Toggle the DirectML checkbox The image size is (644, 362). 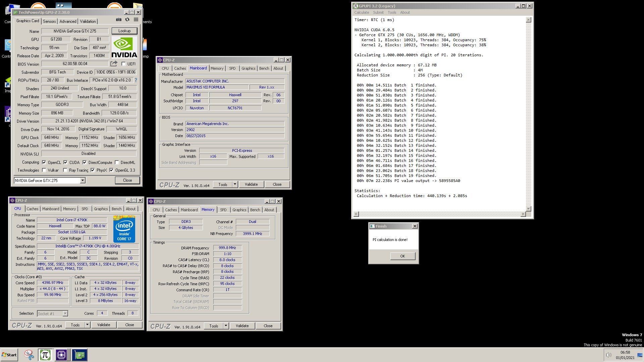pos(117,162)
